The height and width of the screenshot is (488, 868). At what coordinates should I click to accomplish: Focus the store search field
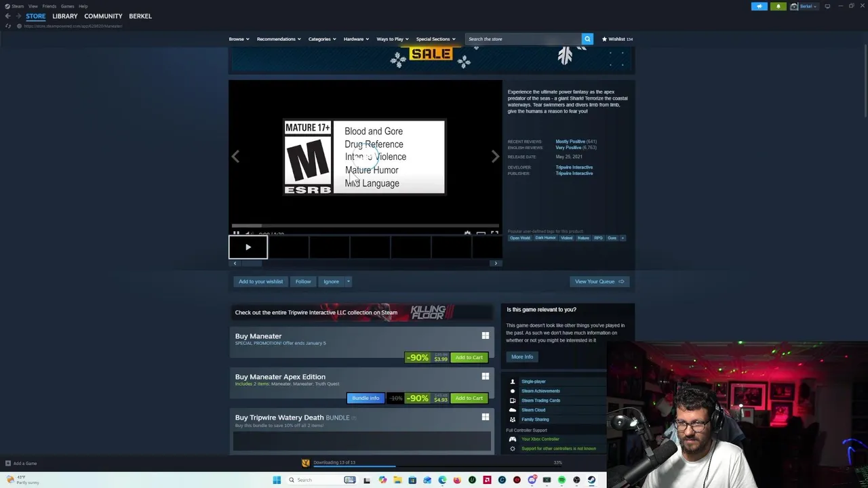[523, 39]
